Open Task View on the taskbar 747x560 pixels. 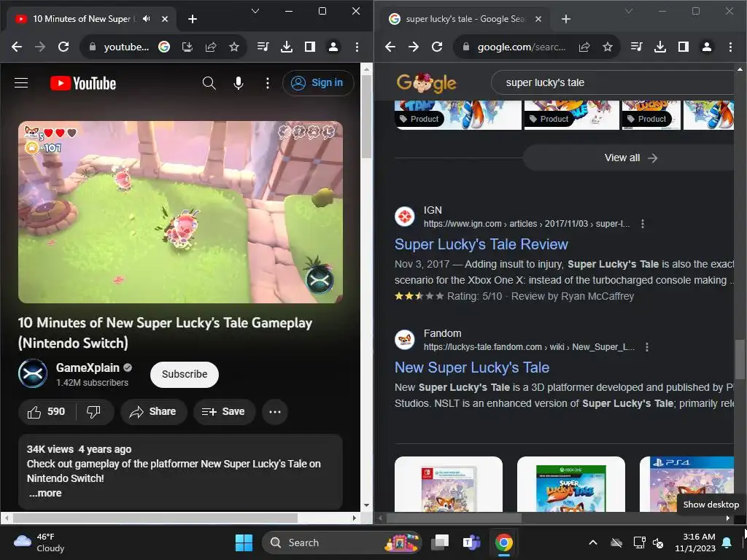click(x=440, y=542)
